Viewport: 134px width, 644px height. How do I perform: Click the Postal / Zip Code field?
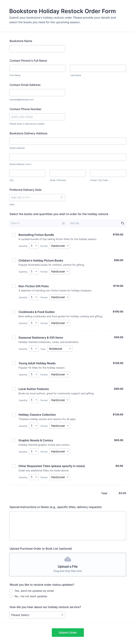tap(108, 173)
